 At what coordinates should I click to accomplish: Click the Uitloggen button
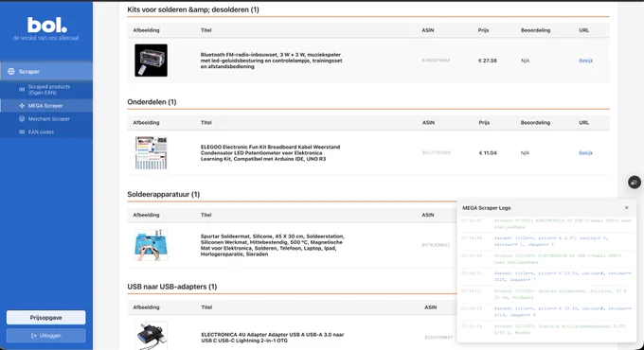(46, 336)
